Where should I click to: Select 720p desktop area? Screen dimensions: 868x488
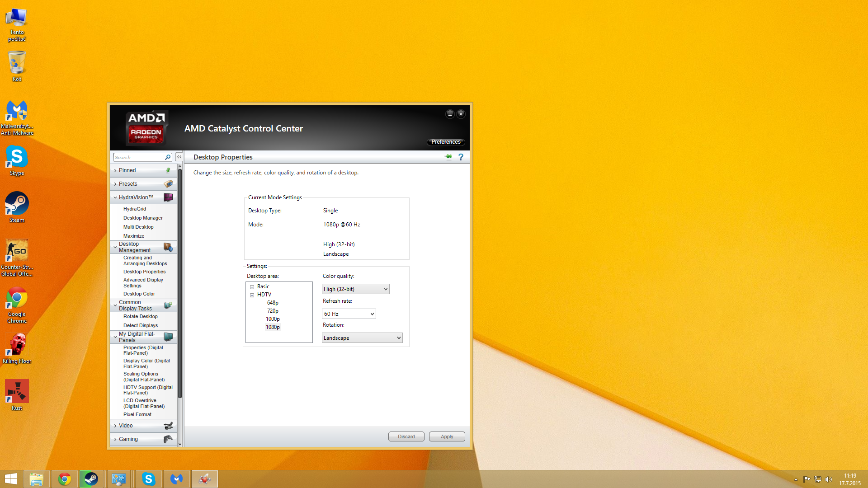point(273,311)
